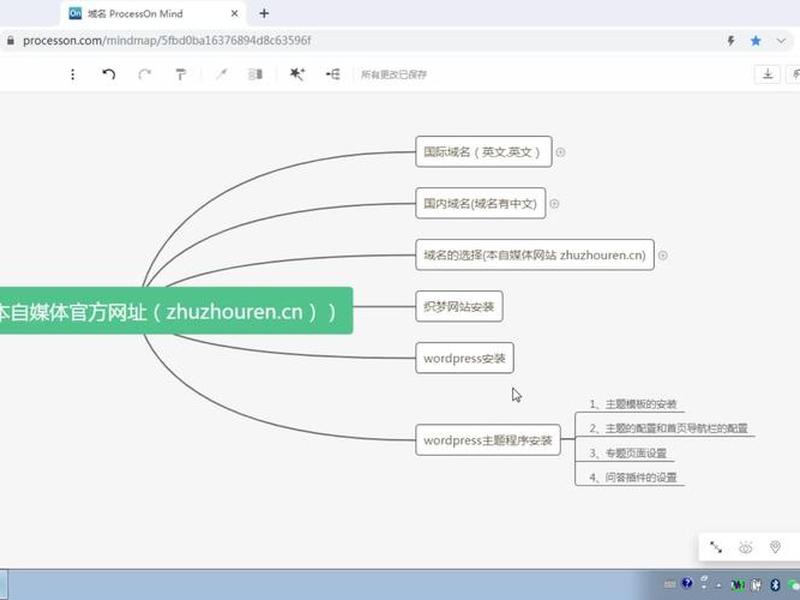Bookmark page with blue star icon

point(756,41)
